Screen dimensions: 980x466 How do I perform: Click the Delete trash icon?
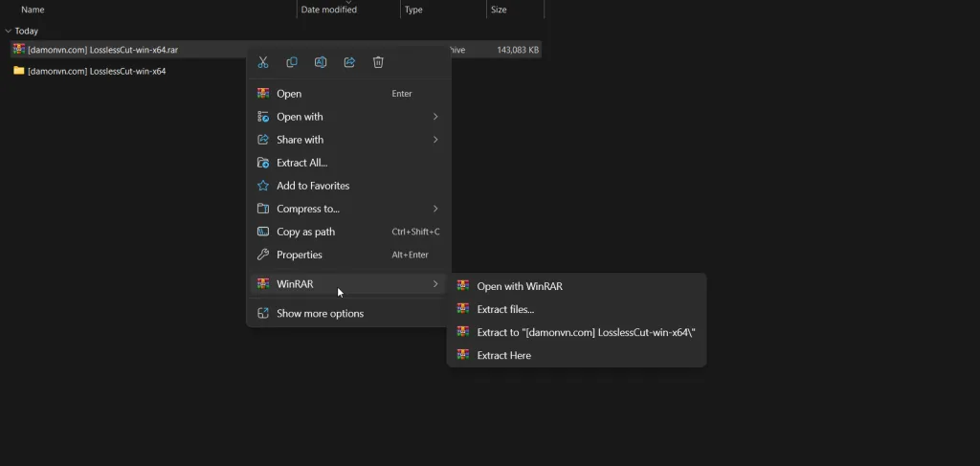click(x=378, y=62)
